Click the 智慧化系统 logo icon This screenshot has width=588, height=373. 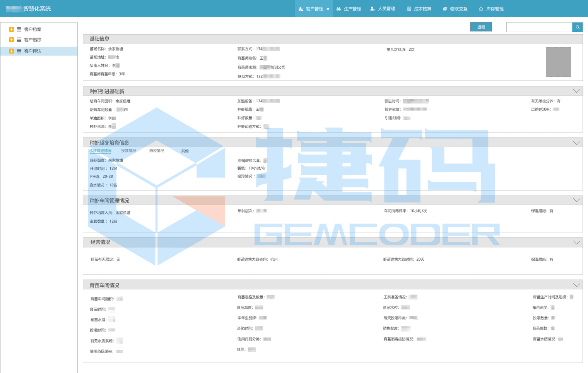pos(14,9)
